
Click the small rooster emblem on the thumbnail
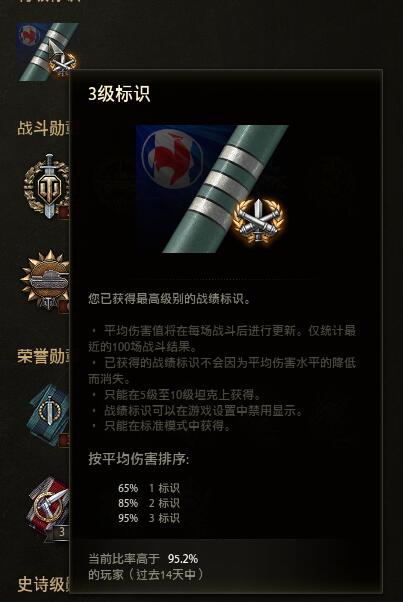tap(30, 35)
